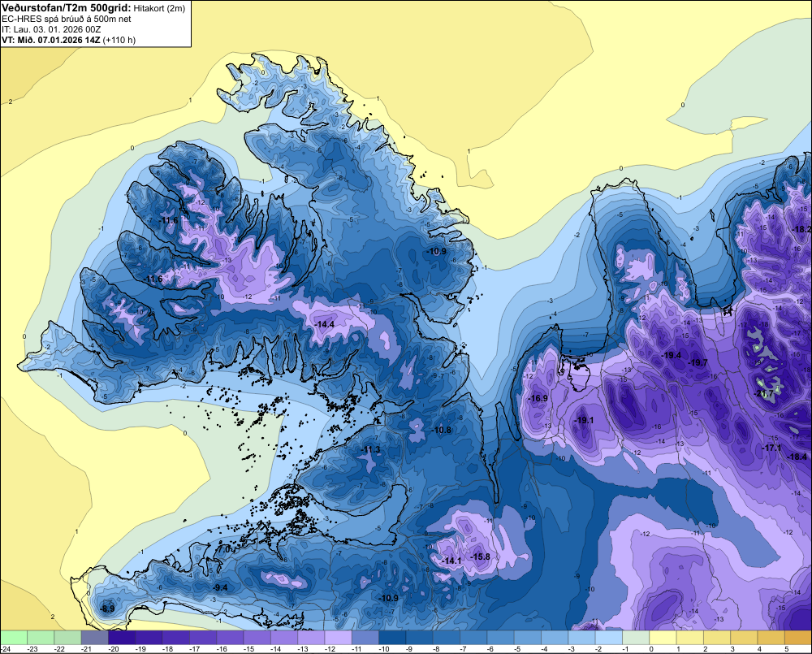
Task: Select the 4 degree orange-yellow legend swatch
Action: [x=771, y=637]
